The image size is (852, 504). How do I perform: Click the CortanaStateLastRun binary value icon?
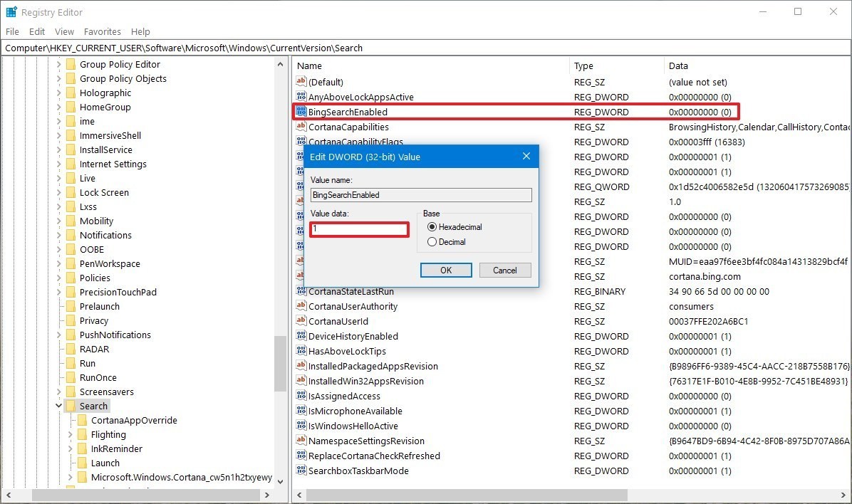point(301,291)
